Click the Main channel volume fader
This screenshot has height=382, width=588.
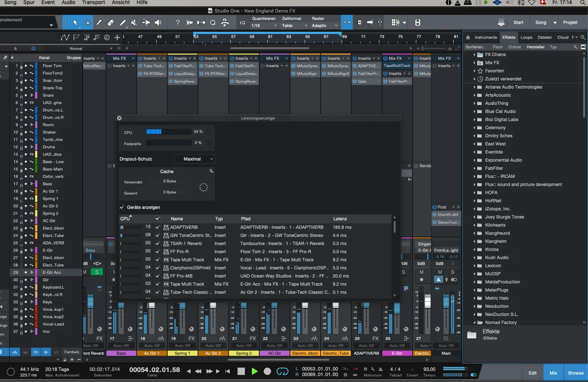(x=446, y=301)
